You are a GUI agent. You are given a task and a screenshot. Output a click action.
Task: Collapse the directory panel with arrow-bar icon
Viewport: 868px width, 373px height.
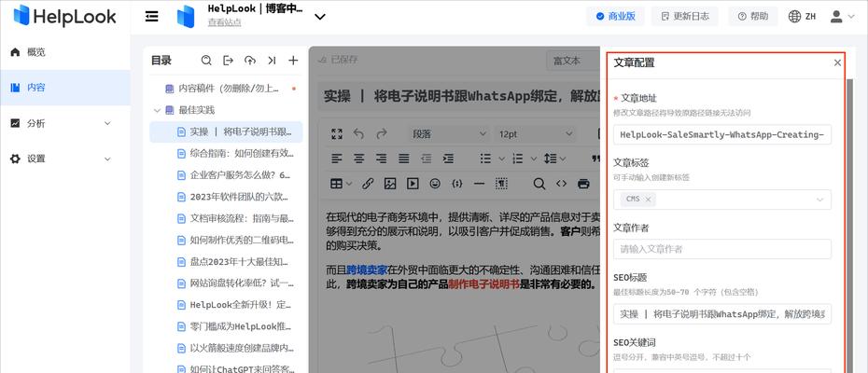tap(272, 61)
